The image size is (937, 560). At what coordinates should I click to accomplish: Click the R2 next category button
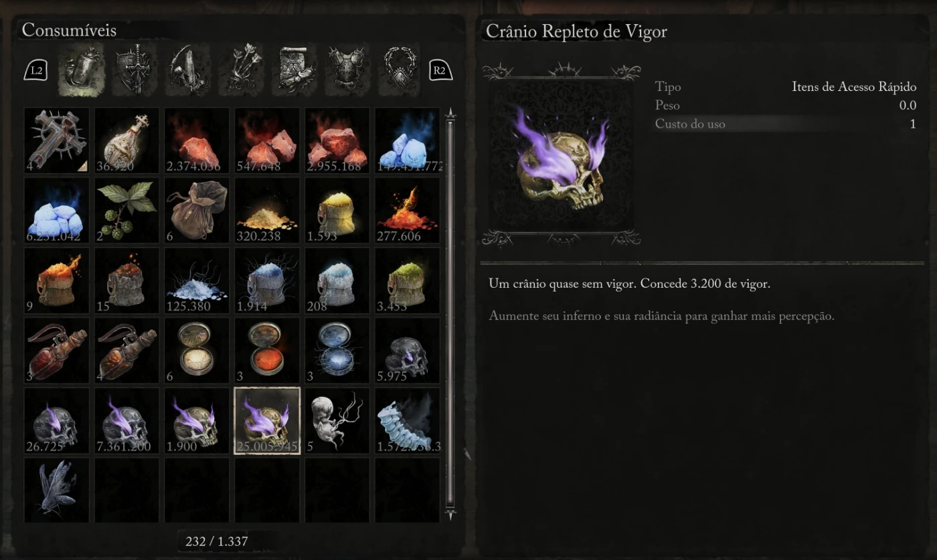(440, 70)
